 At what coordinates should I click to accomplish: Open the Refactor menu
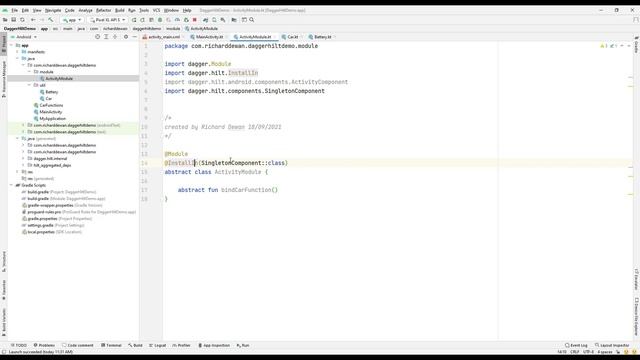(103, 10)
